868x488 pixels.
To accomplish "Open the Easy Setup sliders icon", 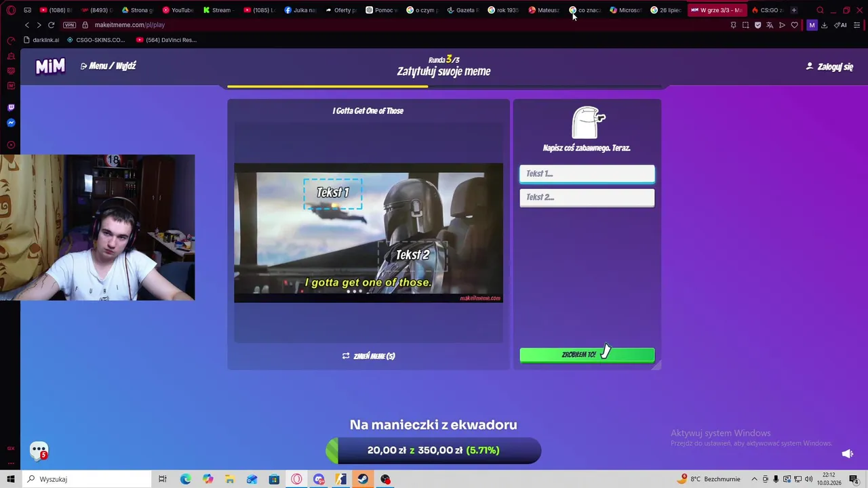I will 857,25.
